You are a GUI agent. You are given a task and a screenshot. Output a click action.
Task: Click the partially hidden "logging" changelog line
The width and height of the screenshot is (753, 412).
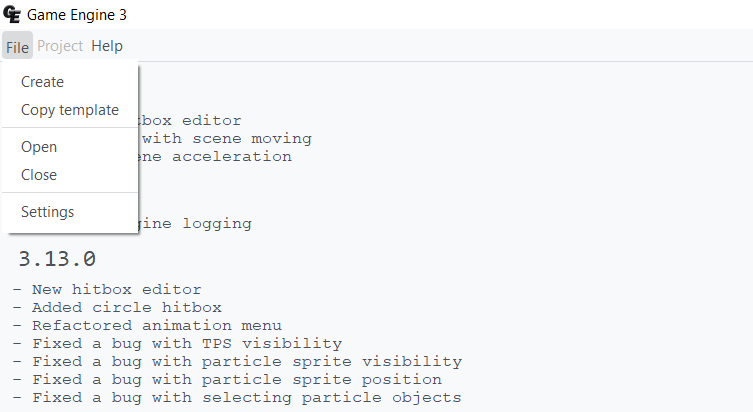[195, 224]
